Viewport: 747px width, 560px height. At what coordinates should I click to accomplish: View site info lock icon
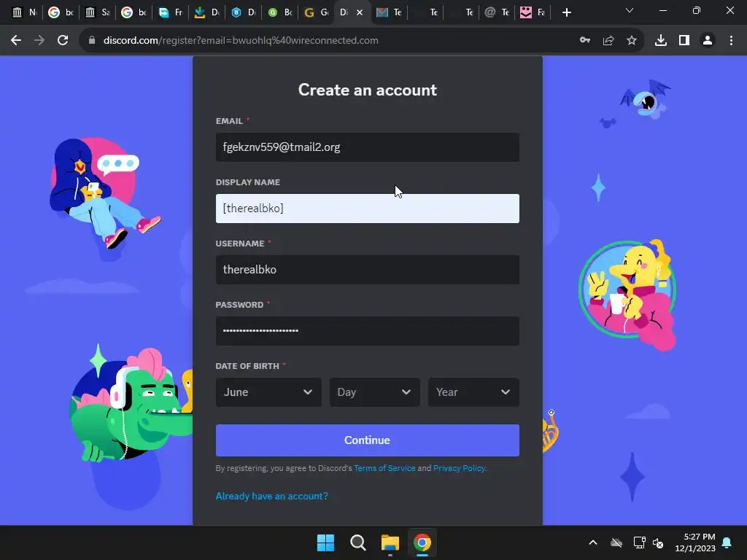click(x=92, y=41)
